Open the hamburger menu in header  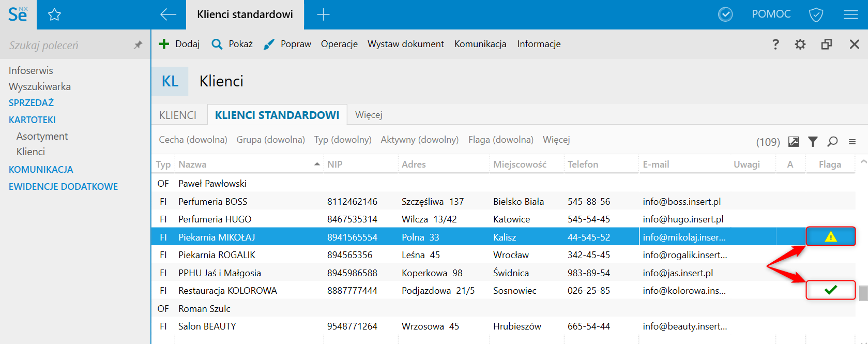(850, 15)
